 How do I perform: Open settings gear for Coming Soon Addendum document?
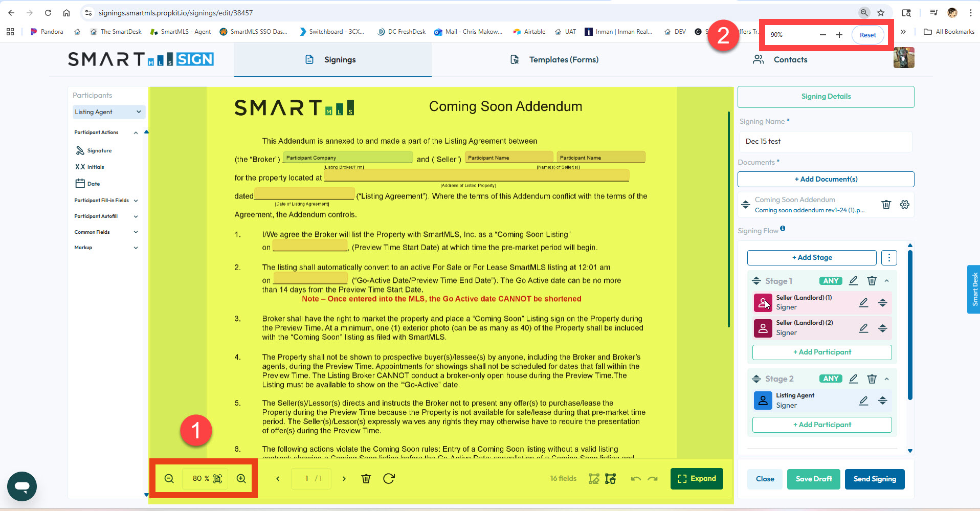coord(905,205)
